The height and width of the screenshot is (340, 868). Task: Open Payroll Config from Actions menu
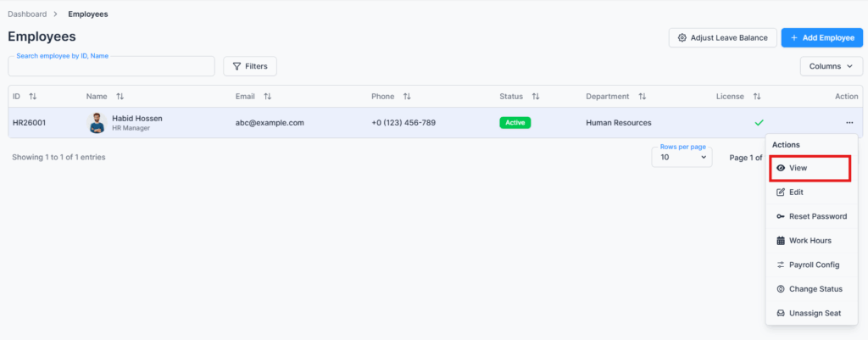pyautogui.click(x=814, y=265)
